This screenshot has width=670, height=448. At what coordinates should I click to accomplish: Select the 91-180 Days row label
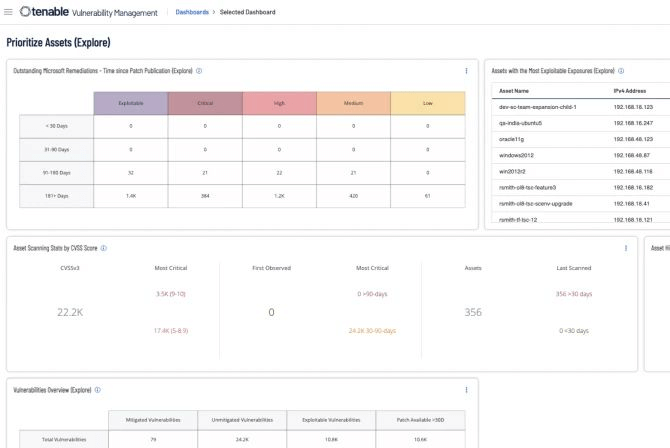[56, 173]
